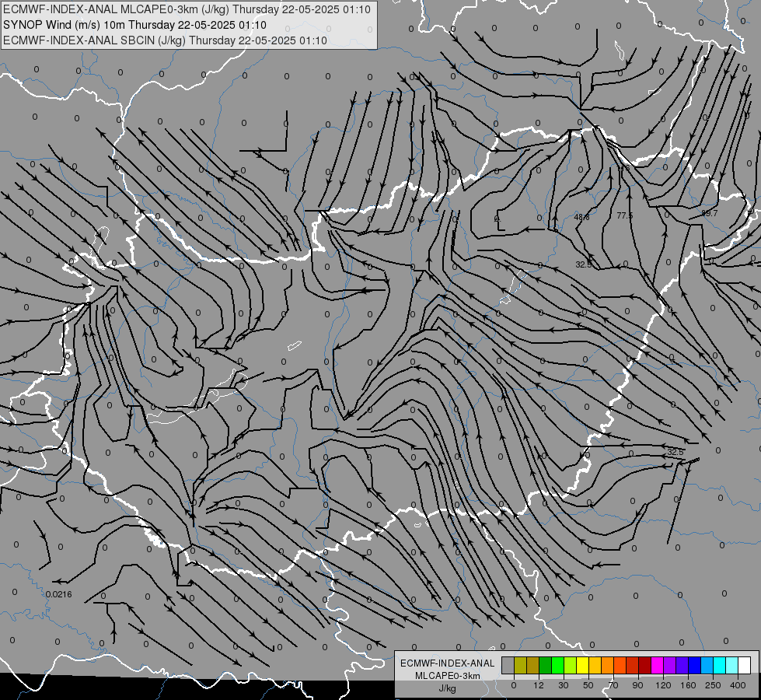Click the dark red legend swatch
The image size is (761, 700).
pyautogui.click(x=644, y=665)
